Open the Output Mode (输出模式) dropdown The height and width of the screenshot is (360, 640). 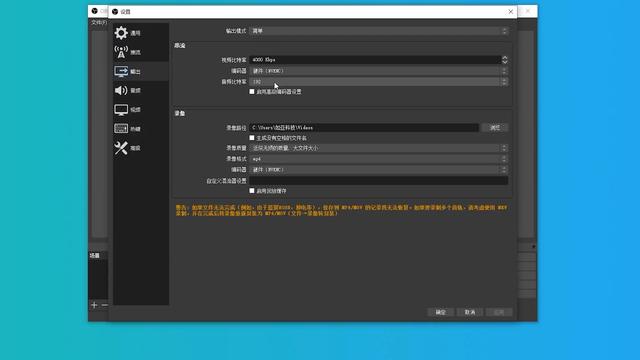pyautogui.click(x=378, y=31)
